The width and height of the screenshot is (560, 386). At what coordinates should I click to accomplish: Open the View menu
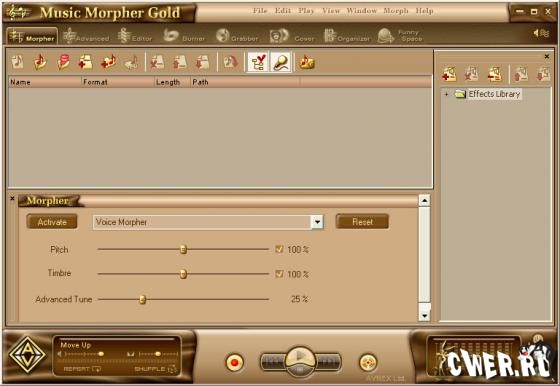(331, 11)
